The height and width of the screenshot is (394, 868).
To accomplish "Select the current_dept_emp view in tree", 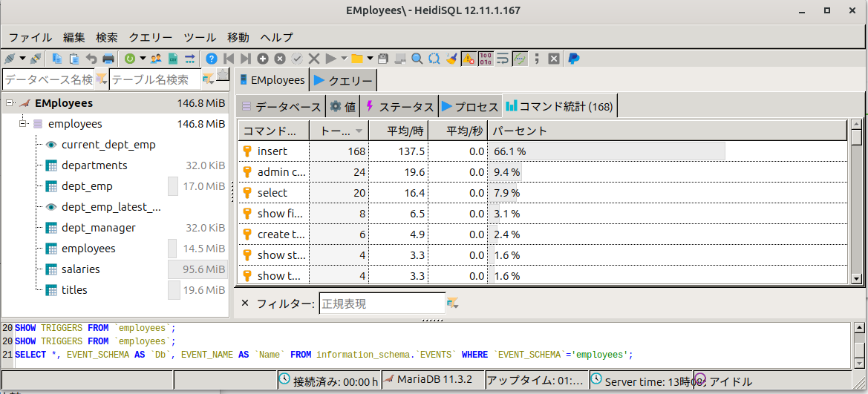I will (x=108, y=145).
